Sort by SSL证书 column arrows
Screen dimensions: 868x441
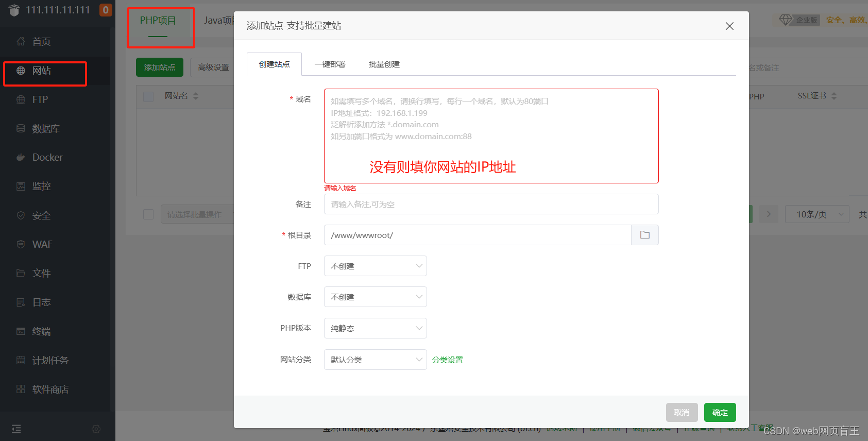834,96
